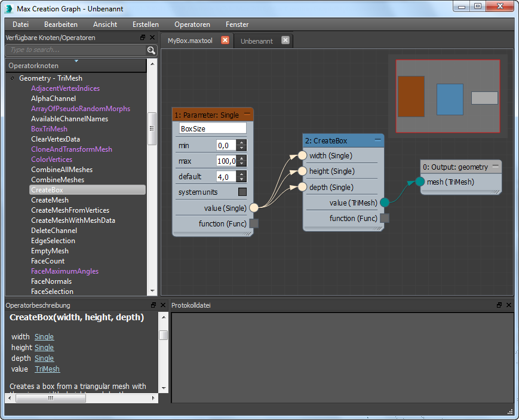Click the Max Creation Graph title icon
This screenshot has height=420, width=519.
(9, 9)
